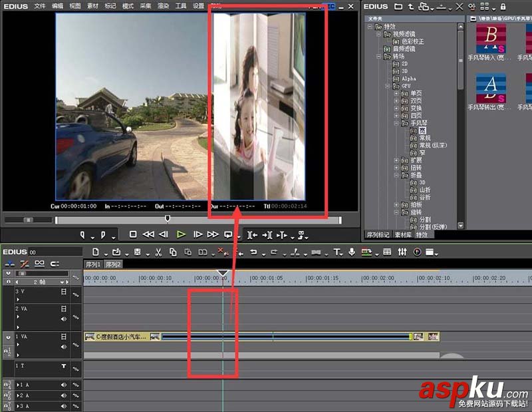Viewport: 532px width, 412px height.
Task: Click the Paste icon in timeline toolbar
Action: (188, 252)
